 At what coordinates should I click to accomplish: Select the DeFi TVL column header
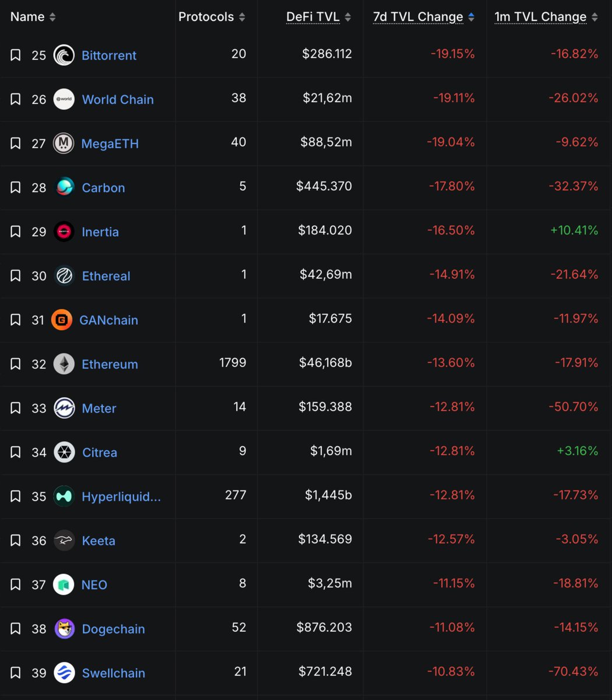(x=312, y=17)
